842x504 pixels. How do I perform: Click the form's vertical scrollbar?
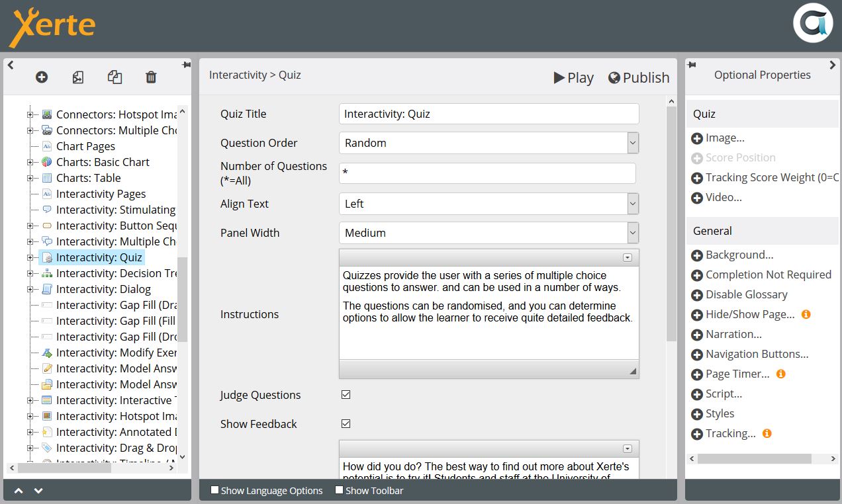[671, 225]
